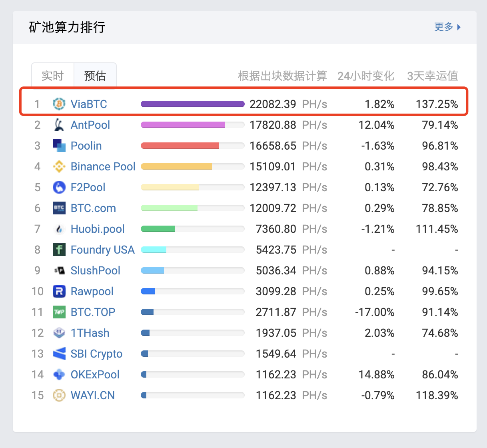Click the Rawpool logo icon

[x=59, y=291]
